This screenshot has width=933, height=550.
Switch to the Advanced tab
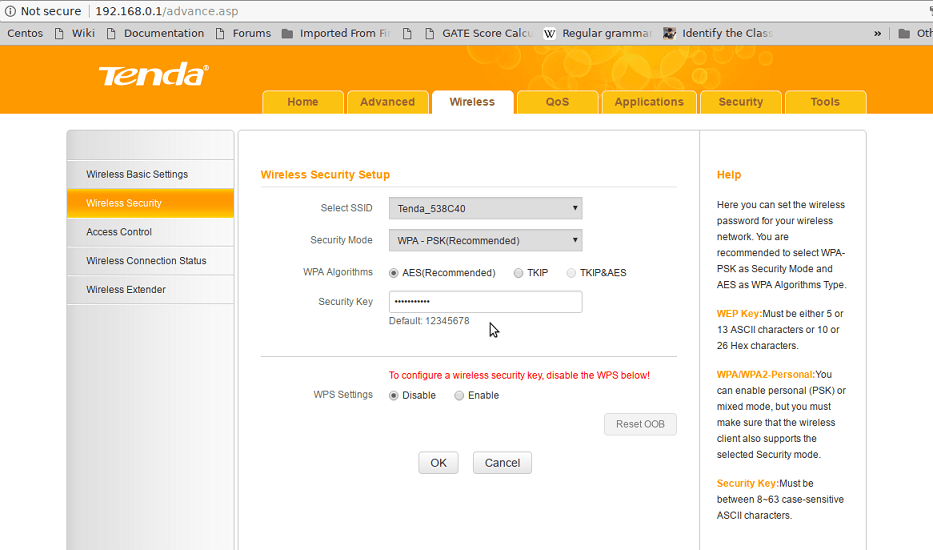(387, 102)
